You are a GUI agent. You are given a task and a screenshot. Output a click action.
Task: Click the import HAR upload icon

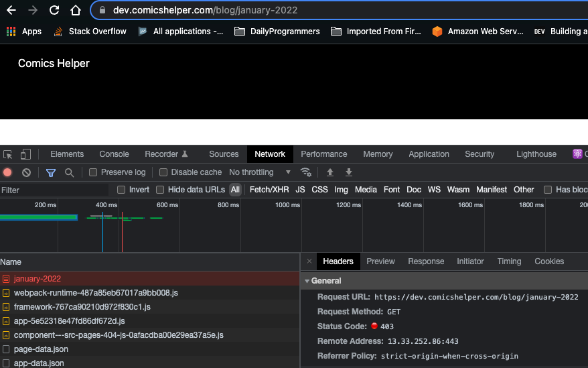point(330,172)
